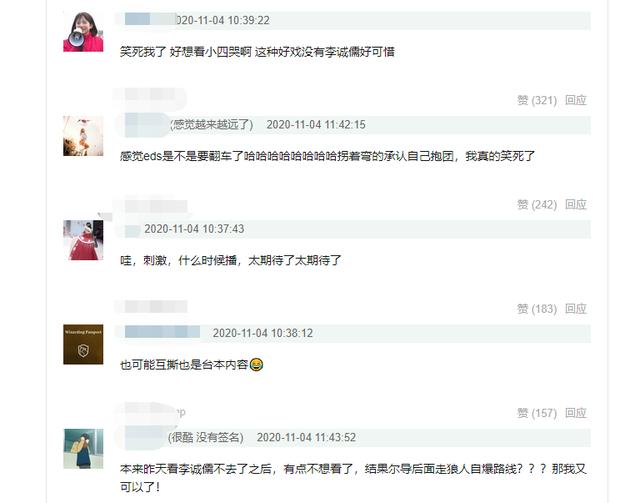Open blurred username with signature '很酷 没有签名'

coord(144,437)
